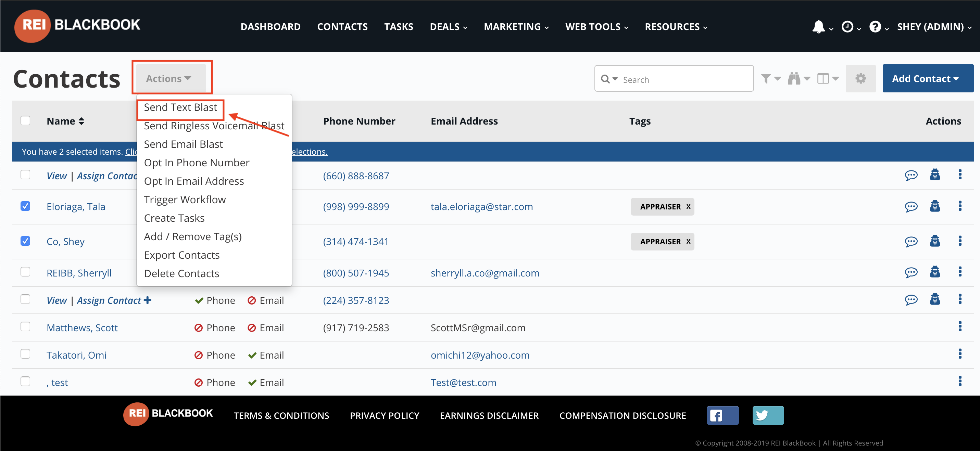Open the SHEY (ADMIN) account menu

click(x=934, y=27)
